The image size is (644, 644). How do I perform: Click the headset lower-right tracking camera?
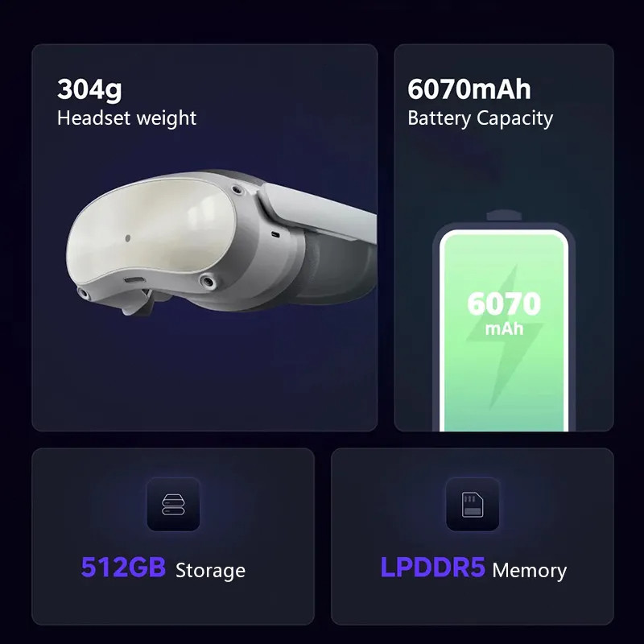coord(208,282)
